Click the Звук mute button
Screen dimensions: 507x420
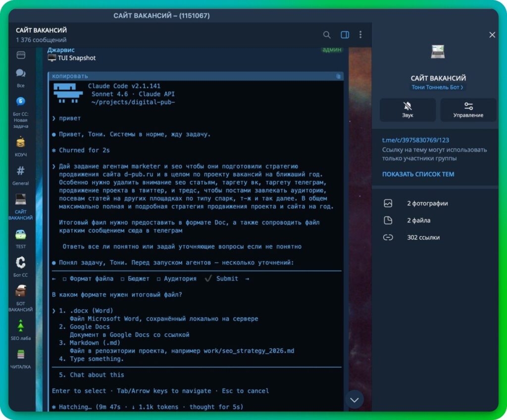(x=407, y=110)
